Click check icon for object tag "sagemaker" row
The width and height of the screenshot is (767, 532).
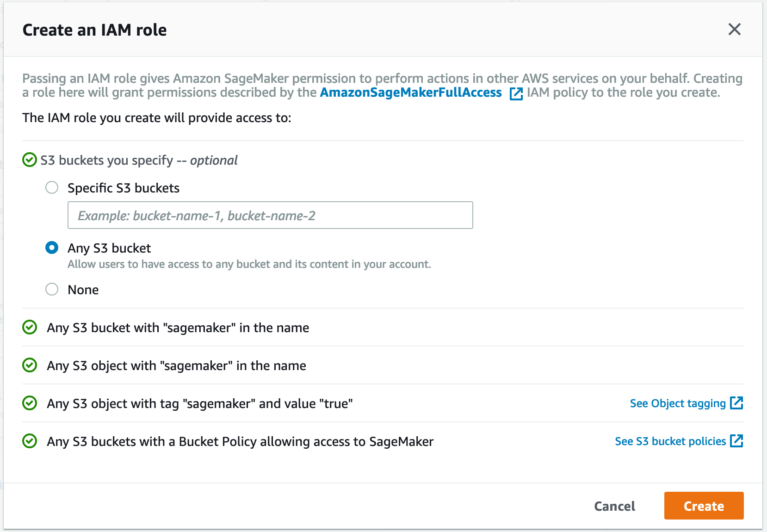click(x=30, y=403)
